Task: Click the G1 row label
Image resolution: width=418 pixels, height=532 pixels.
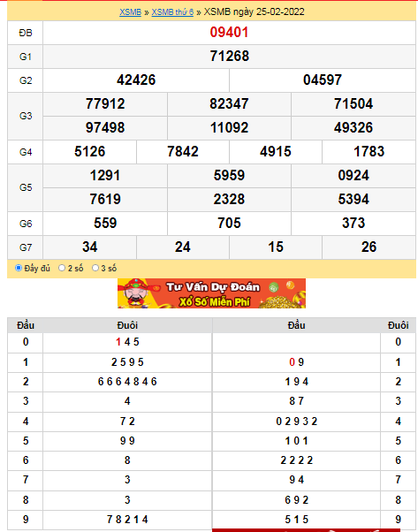Action: (26, 57)
